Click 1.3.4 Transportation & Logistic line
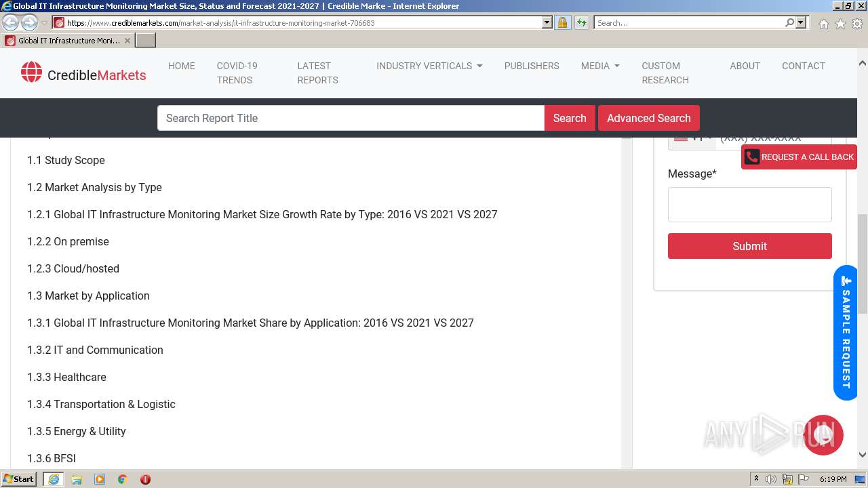 [101, 404]
